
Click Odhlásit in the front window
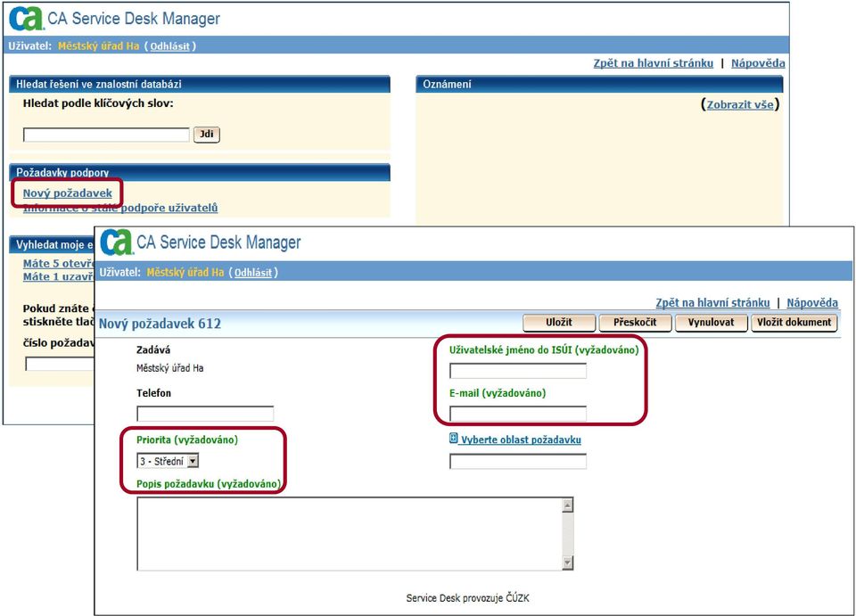(253, 272)
